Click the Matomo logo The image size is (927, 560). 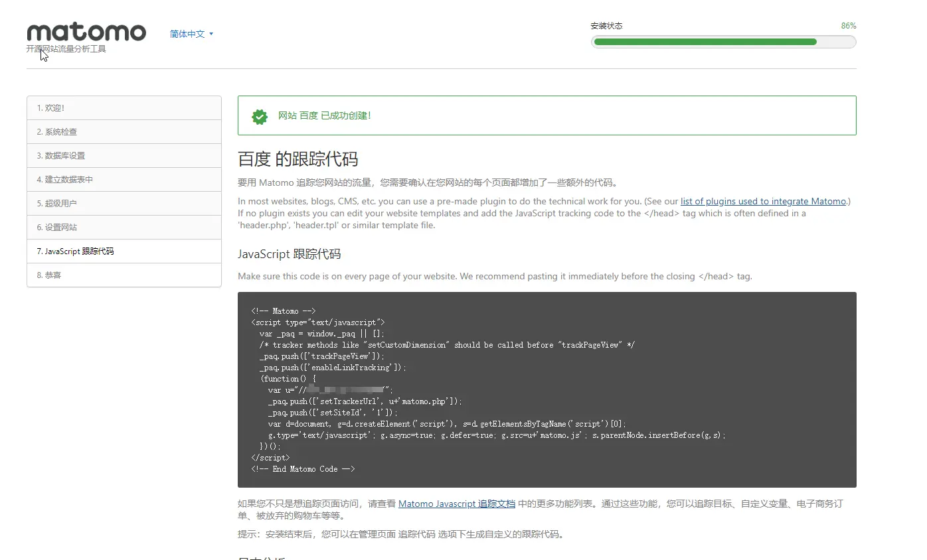click(x=86, y=33)
